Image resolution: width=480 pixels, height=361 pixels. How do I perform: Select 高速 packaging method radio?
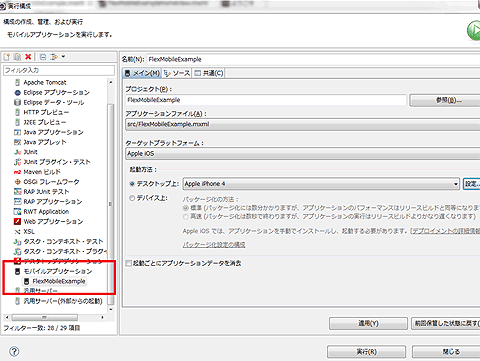coord(186,217)
